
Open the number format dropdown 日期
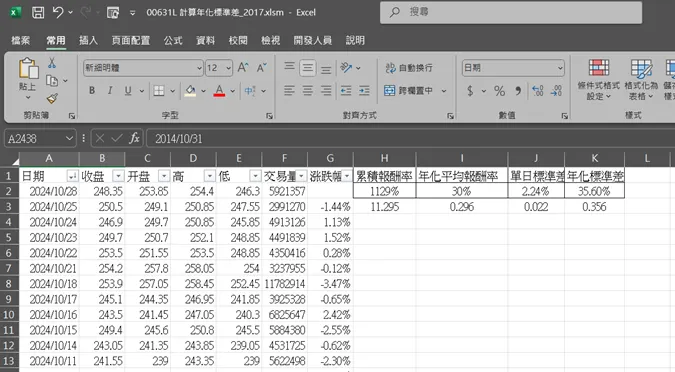pos(560,68)
